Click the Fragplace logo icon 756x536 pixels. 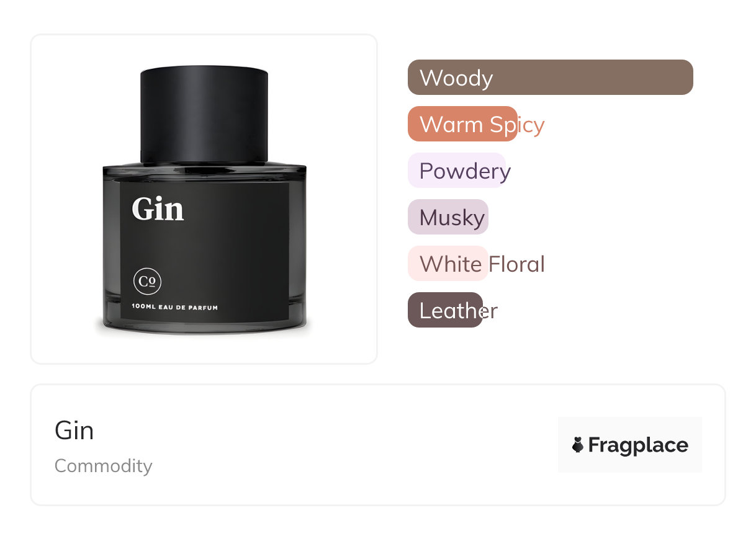(578, 445)
